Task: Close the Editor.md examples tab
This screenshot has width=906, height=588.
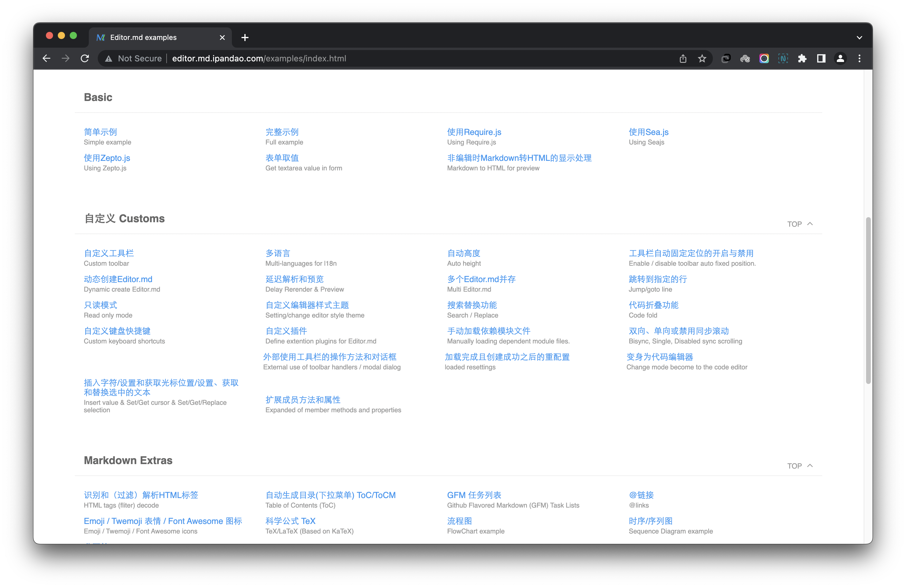Action: (x=222, y=37)
